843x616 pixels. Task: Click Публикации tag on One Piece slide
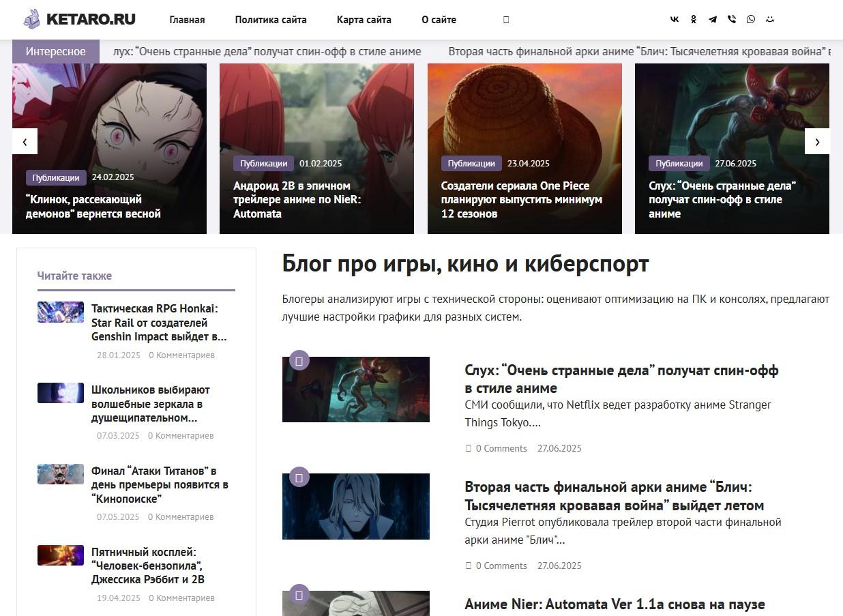[471, 164]
